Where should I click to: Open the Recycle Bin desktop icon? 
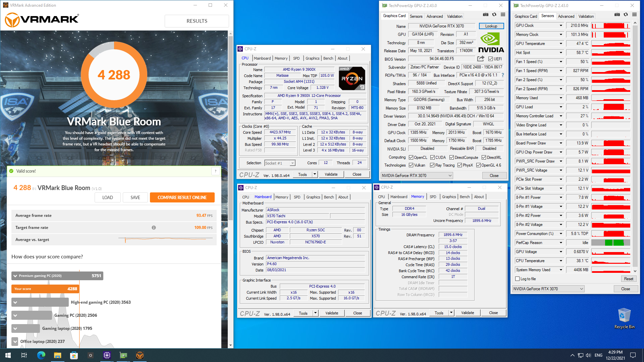click(624, 318)
